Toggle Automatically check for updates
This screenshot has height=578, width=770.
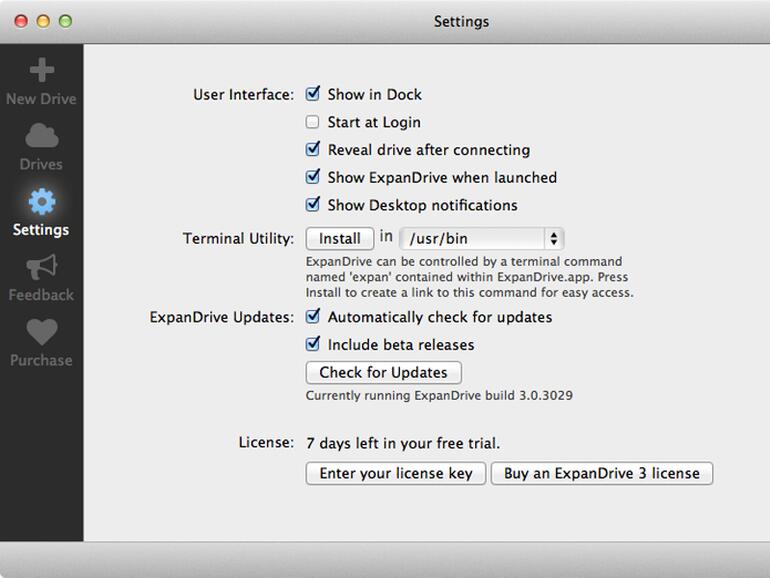click(x=313, y=317)
